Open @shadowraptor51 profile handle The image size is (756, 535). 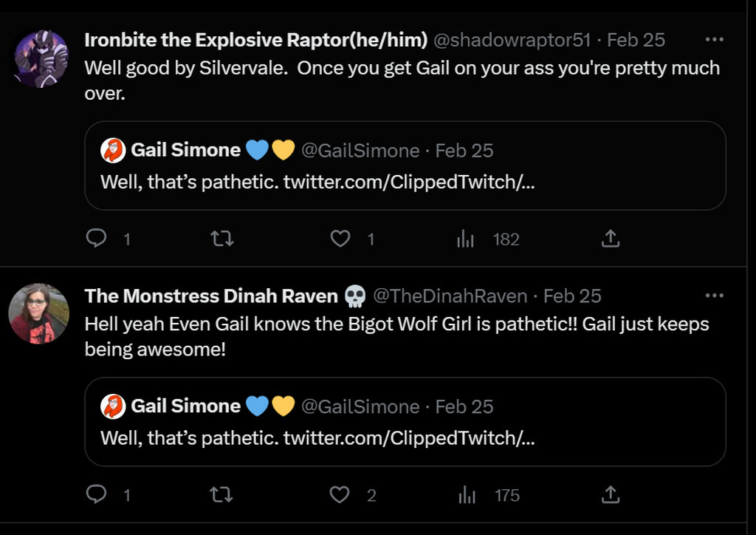[x=512, y=39]
